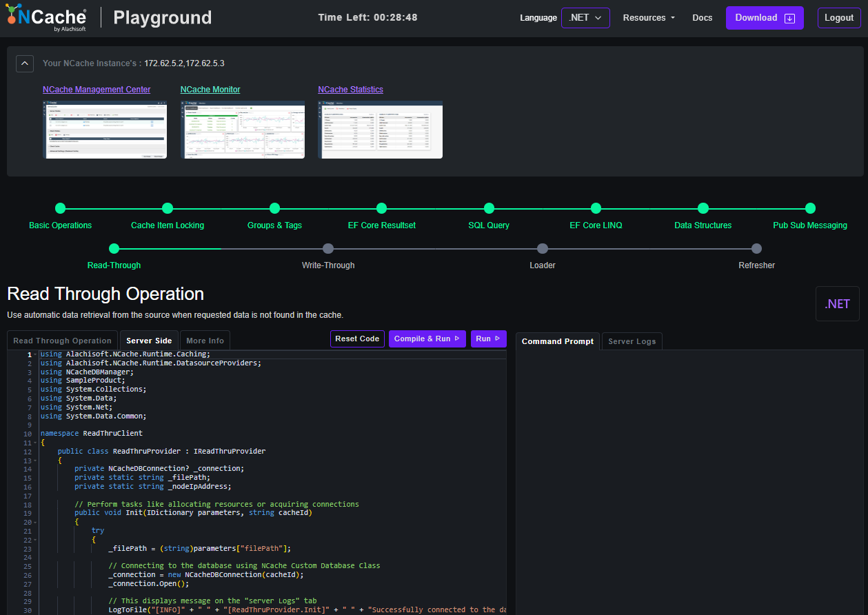This screenshot has width=868, height=615.
Task: Collapse the NCache Instance panel
Action: pos(25,63)
